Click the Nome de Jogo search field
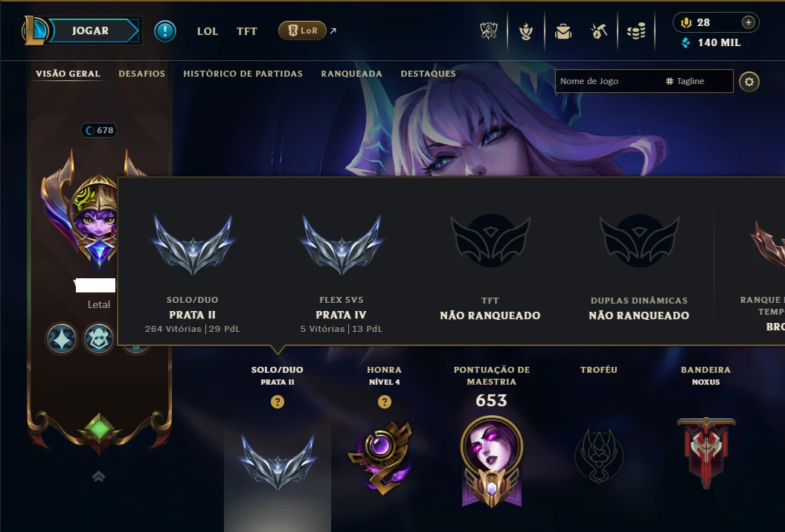Image resolution: width=785 pixels, height=532 pixels. tap(608, 81)
